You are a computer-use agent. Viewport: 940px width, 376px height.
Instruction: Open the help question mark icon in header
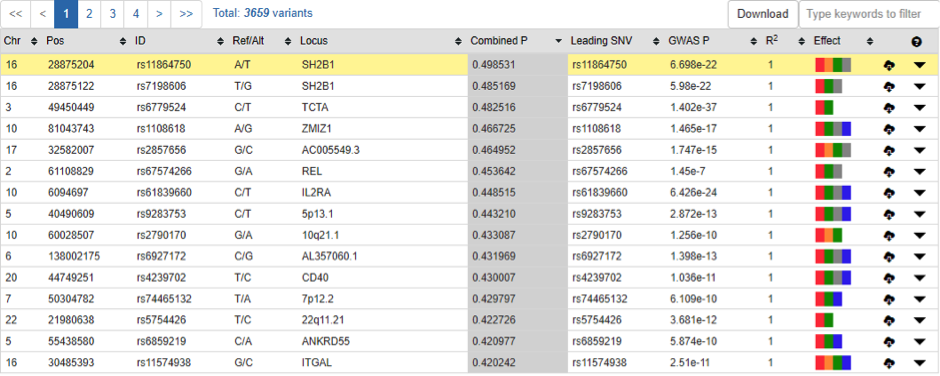click(x=916, y=41)
